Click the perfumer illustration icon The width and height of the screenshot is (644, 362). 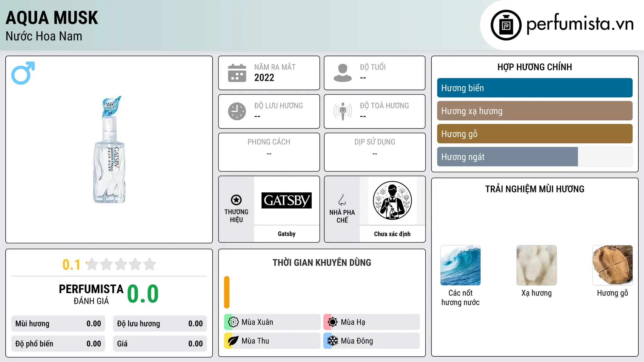pos(392,200)
